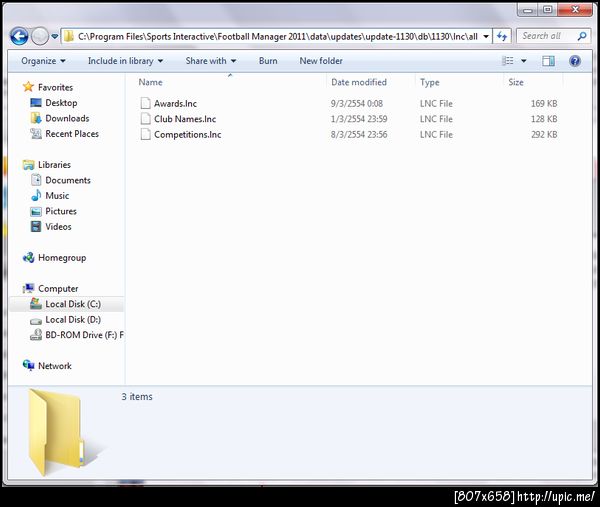Click Libraries in the navigation pane
The width and height of the screenshot is (600, 507).
[x=54, y=165]
